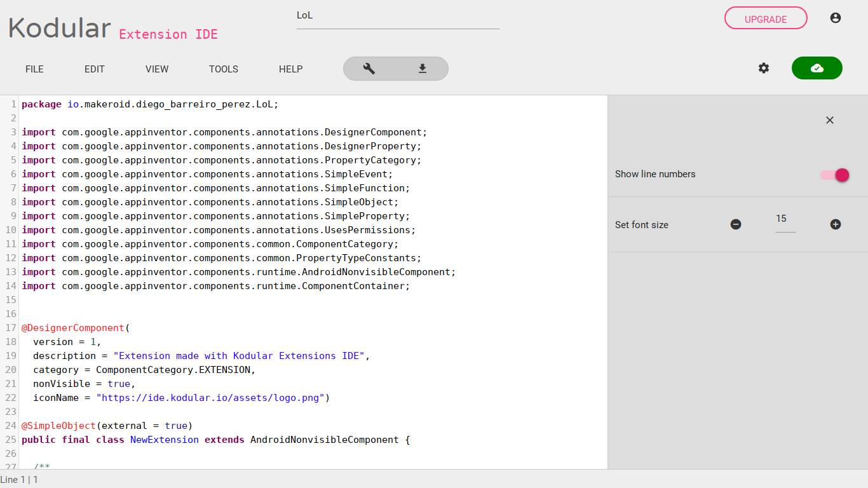
Task: Click 'nonVisible = true,' on line 21
Action: (85, 384)
